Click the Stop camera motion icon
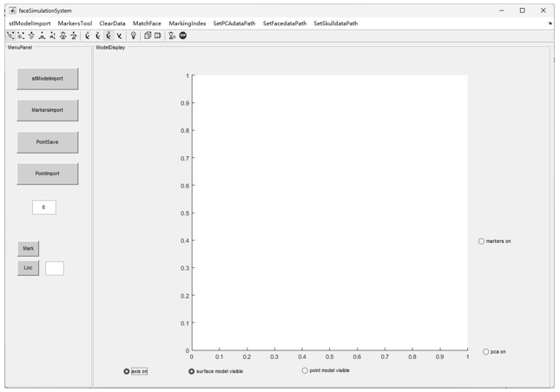 (x=183, y=36)
